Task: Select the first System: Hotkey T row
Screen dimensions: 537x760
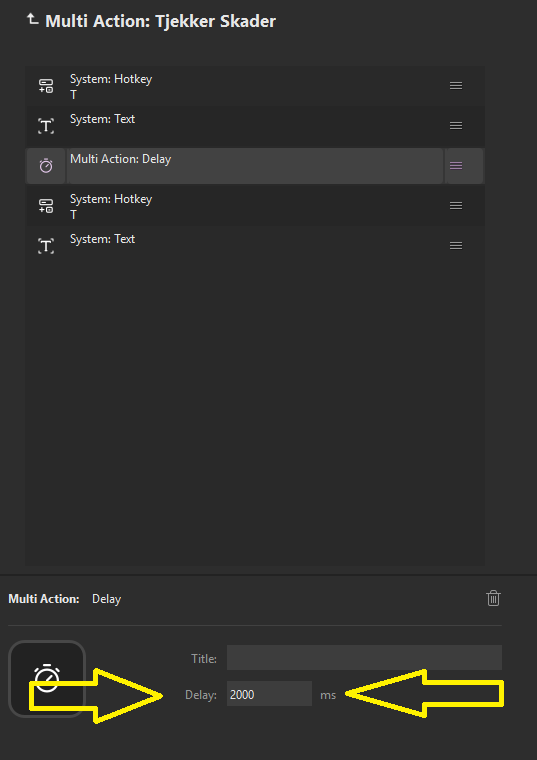Action: [x=255, y=86]
